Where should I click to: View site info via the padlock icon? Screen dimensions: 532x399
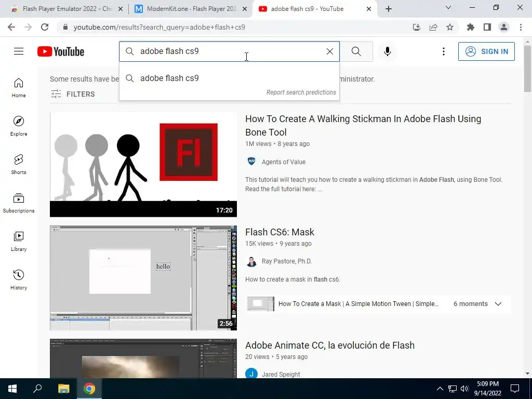click(x=65, y=27)
